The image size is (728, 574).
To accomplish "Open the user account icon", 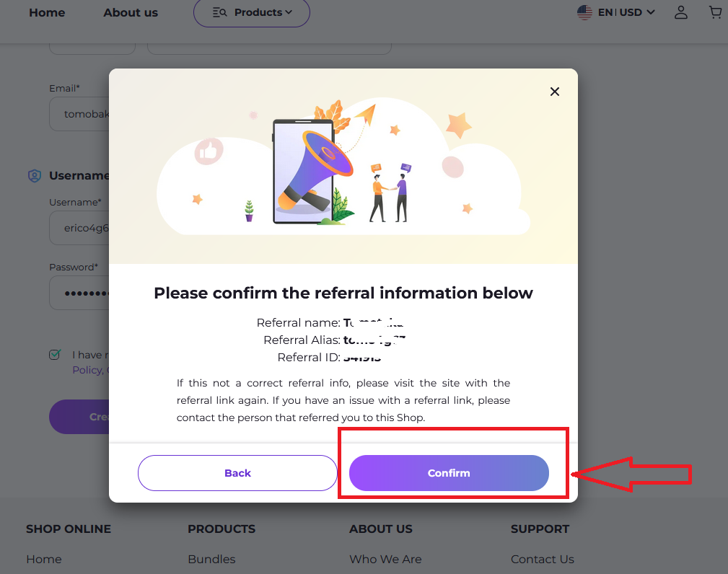I will pos(680,12).
